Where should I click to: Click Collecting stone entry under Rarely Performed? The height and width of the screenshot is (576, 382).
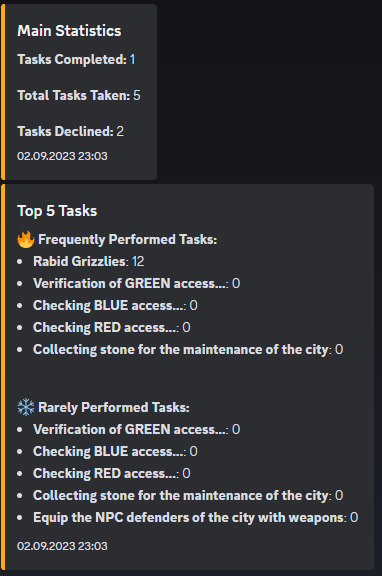pos(188,496)
